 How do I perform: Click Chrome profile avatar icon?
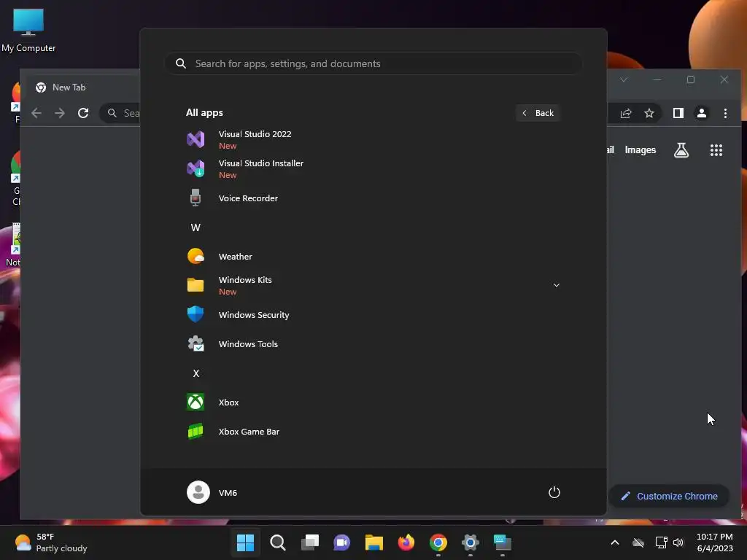click(702, 113)
